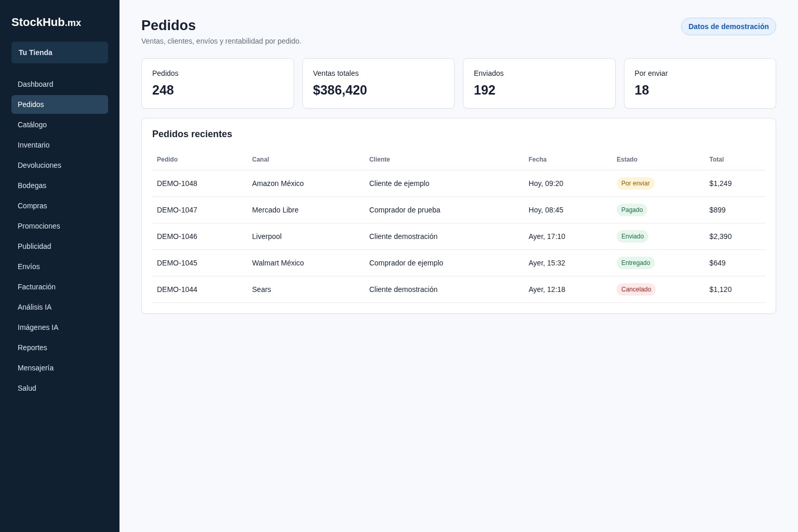Select the Ventas totales $386,420 card
The height and width of the screenshot is (532, 798).
pos(378,83)
